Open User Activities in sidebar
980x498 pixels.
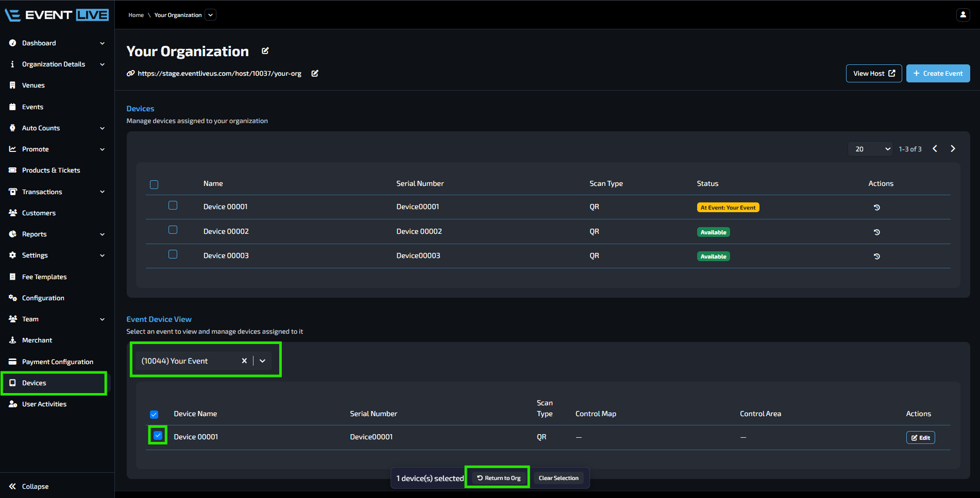coord(44,404)
